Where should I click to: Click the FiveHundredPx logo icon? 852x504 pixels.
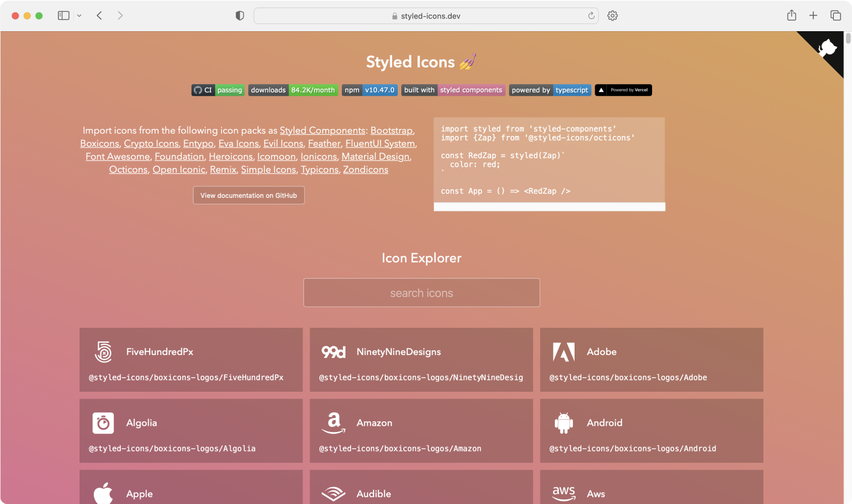103,352
